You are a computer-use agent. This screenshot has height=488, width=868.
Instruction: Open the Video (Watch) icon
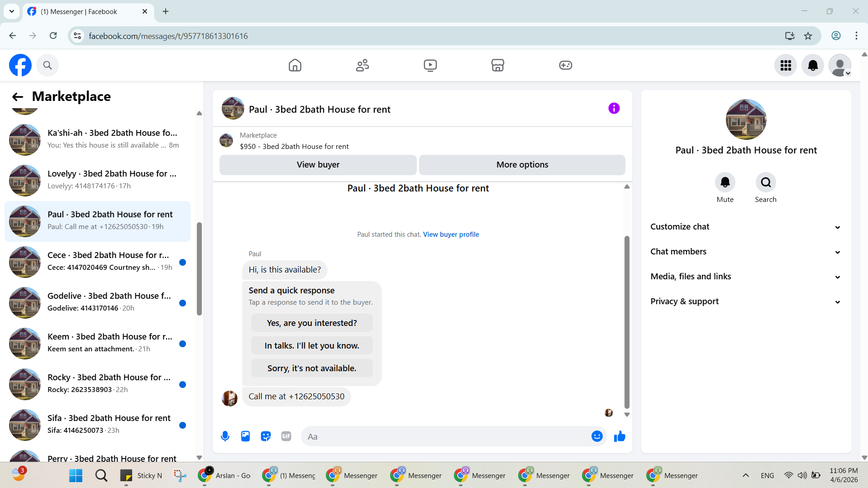click(430, 65)
